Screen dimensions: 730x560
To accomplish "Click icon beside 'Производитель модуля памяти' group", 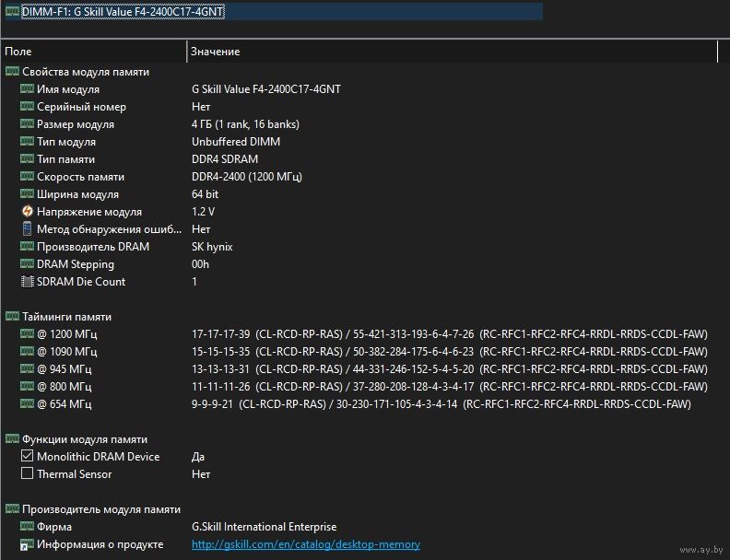I will coord(12,508).
